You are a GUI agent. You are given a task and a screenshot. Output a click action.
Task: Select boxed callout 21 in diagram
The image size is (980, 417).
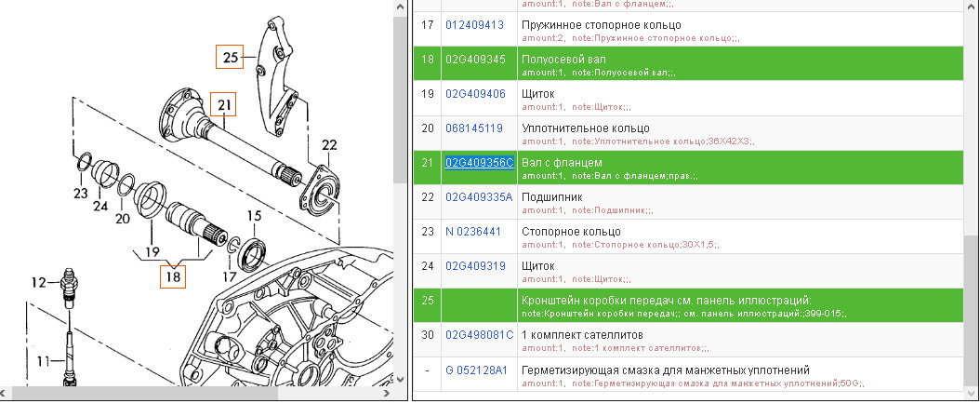[x=223, y=103]
